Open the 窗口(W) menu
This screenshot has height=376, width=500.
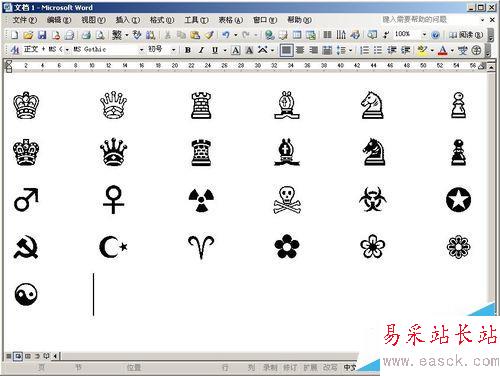[x=265, y=20]
